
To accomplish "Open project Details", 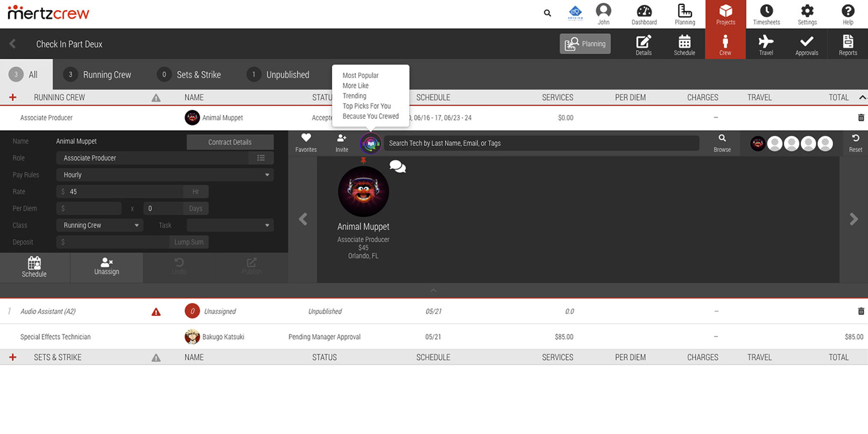I will point(644,45).
